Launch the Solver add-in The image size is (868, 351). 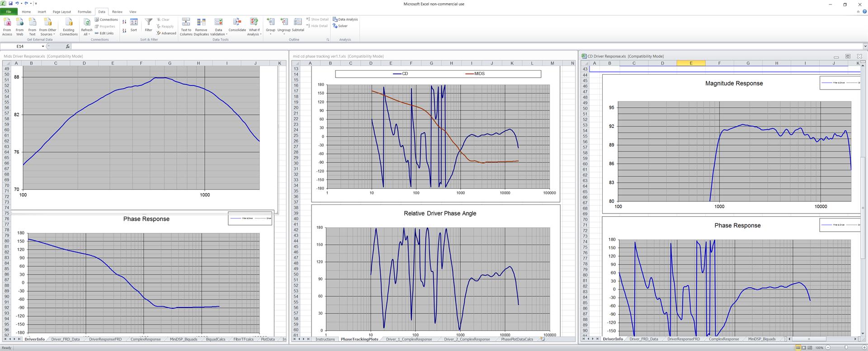[x=340, y=26]
